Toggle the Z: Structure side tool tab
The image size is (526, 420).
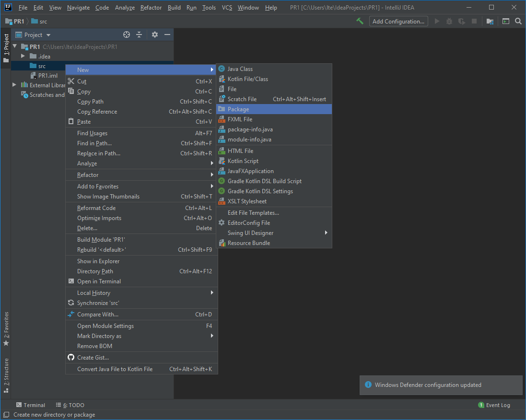pyautogui.click(x=6, y=375)
